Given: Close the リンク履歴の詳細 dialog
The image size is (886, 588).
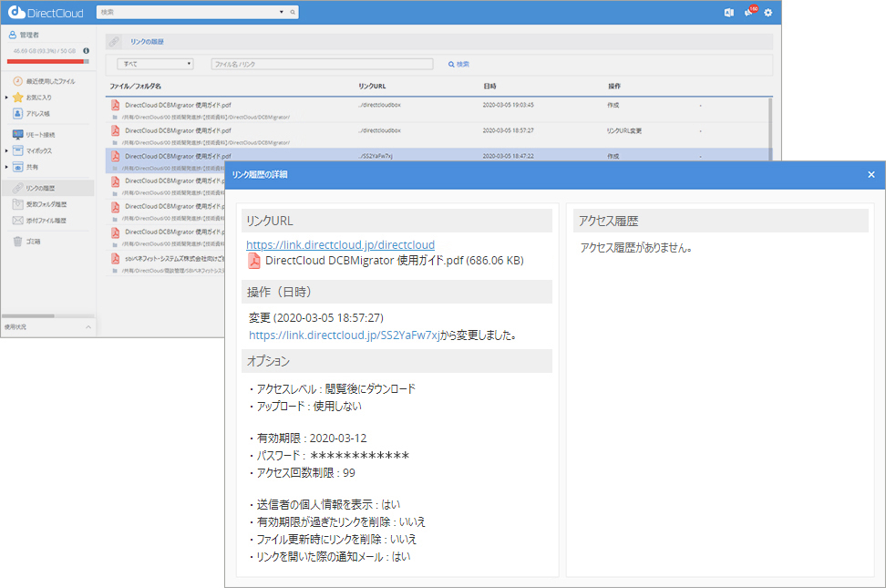Looking at the screenshot, I should 871,175.
